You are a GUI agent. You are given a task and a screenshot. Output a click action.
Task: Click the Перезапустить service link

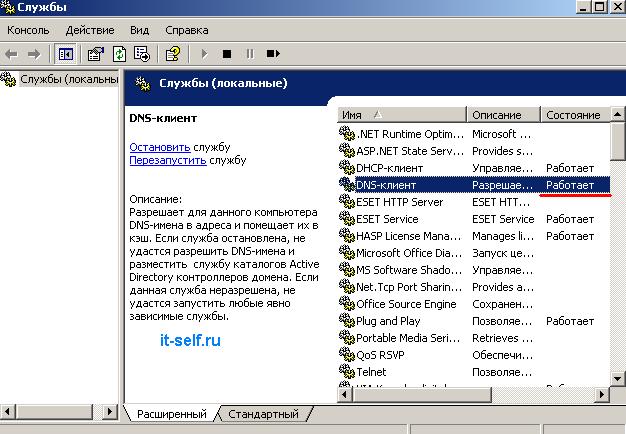168,161
